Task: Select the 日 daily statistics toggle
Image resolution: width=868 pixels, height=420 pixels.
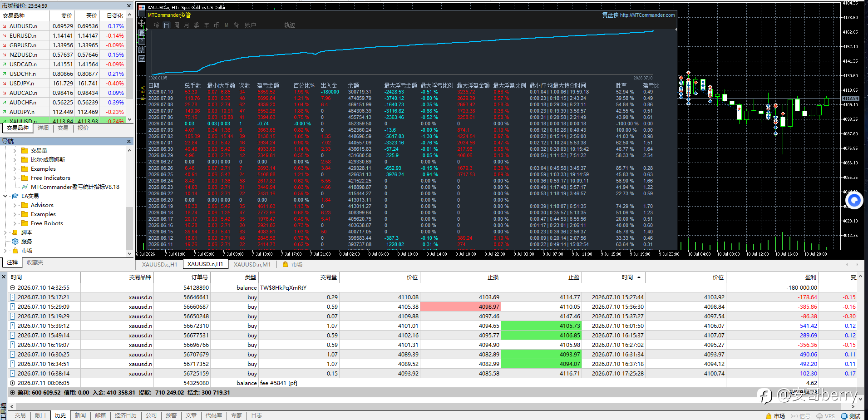Action: tap(167, 25)
